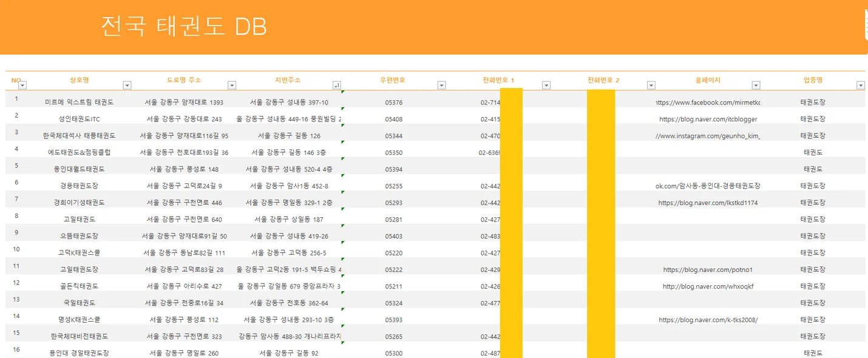This screenshot has width=868, height=358.
Task: Select cell 명성K태권스쿨
Action: tap(80, 320)
